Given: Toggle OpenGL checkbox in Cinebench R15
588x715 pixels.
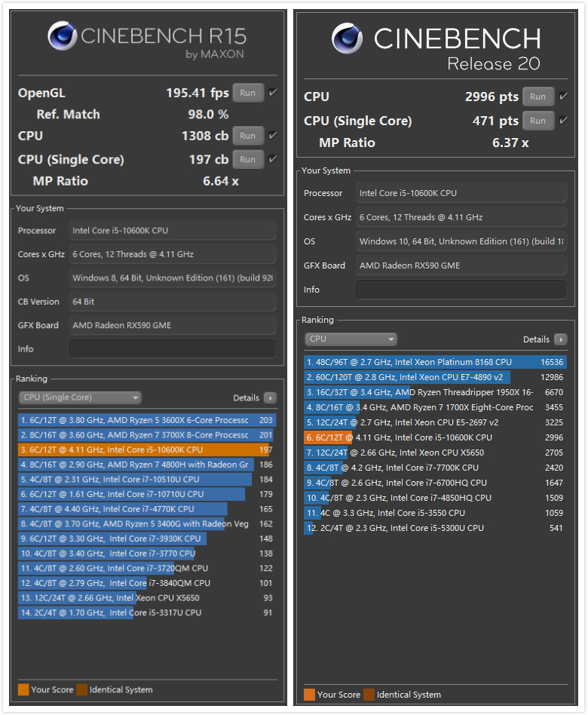Looking at the screenshot, I should (273, 93).
